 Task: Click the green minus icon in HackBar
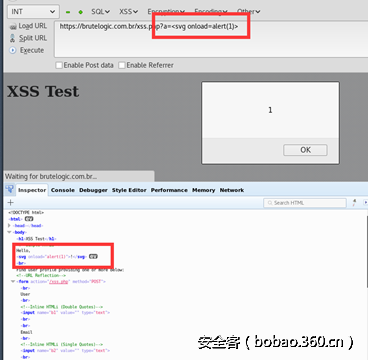68,12
